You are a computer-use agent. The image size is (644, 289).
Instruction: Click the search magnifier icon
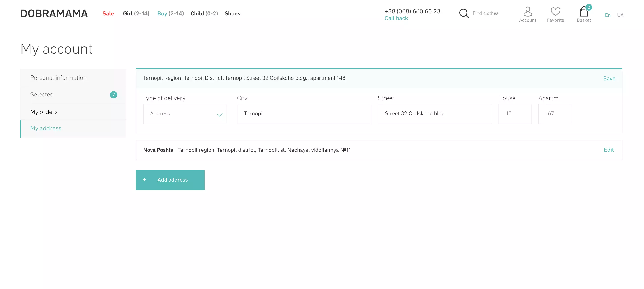(464, 13)
